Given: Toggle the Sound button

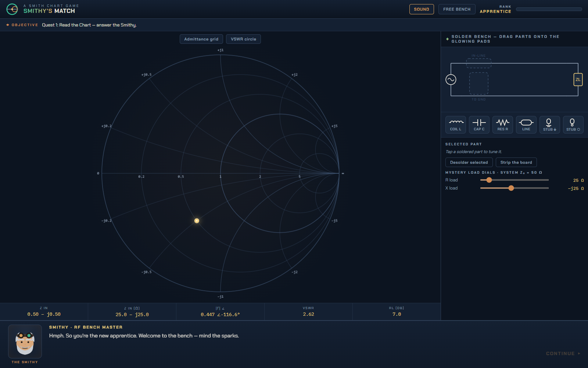Looking at the screenshot, I should tap(422, 9).
